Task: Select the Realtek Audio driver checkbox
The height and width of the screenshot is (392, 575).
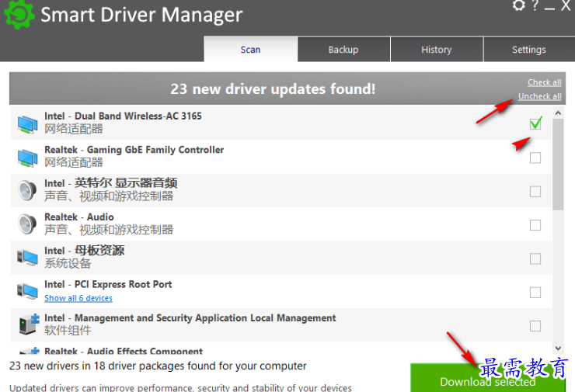Action: pos(535,225)
